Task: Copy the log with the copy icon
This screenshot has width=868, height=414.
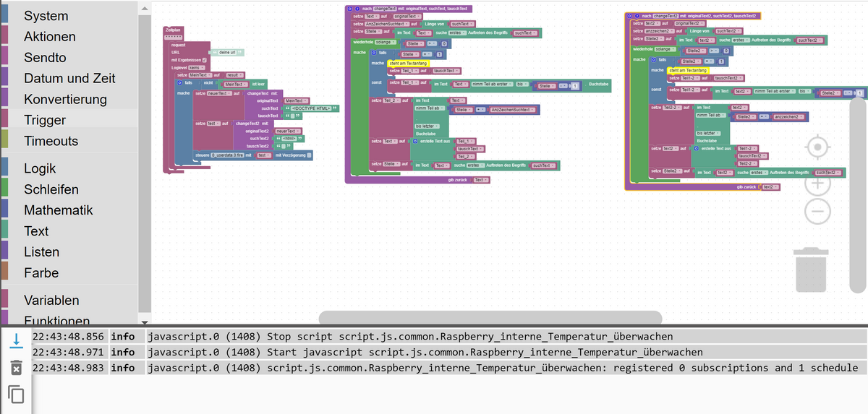Action: point(16,394)
